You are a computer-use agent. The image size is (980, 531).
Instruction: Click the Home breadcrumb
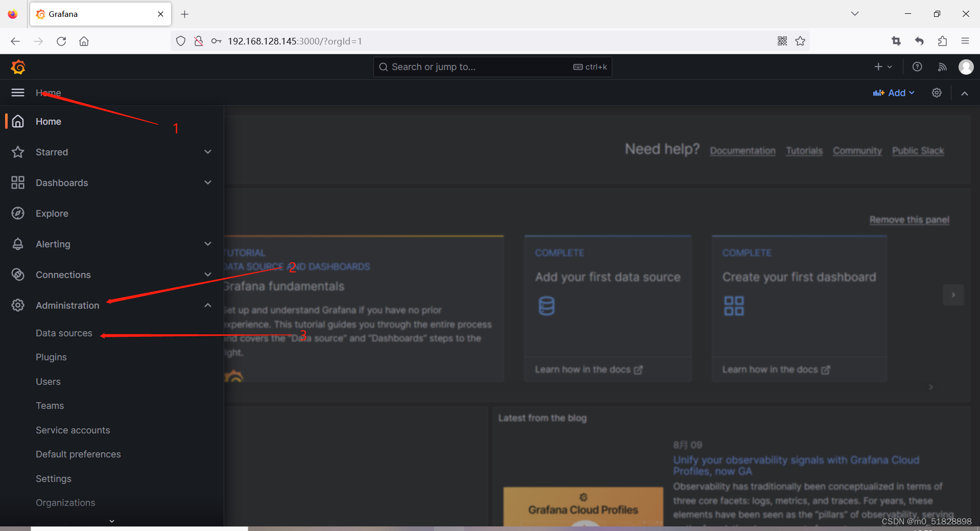48,93
